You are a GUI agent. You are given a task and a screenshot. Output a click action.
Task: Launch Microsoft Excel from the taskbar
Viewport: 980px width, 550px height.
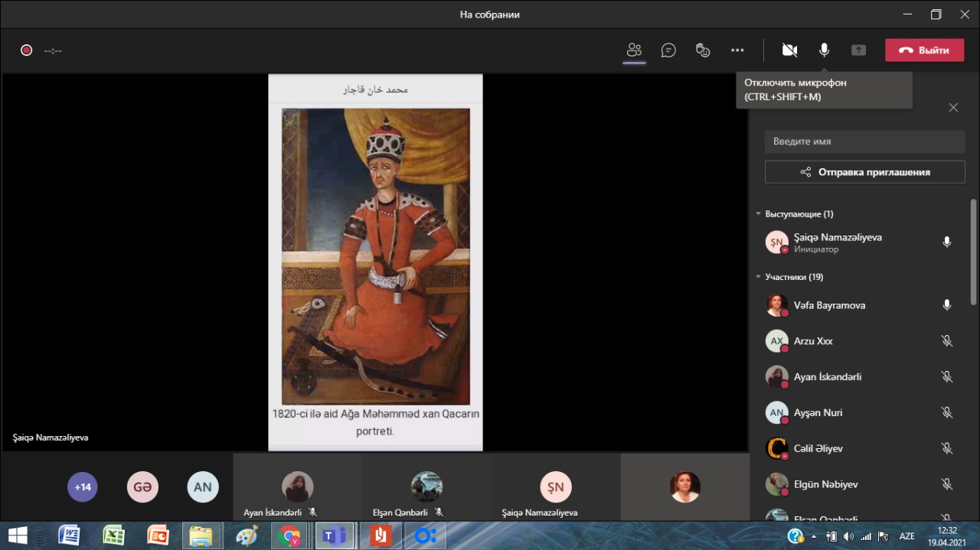[113, 535]
